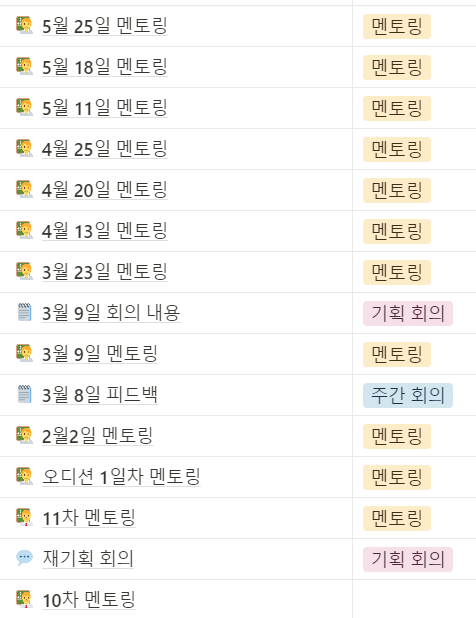
Task: Select the blue 주간 회의 tag
Action: click(x=408, y=395)
